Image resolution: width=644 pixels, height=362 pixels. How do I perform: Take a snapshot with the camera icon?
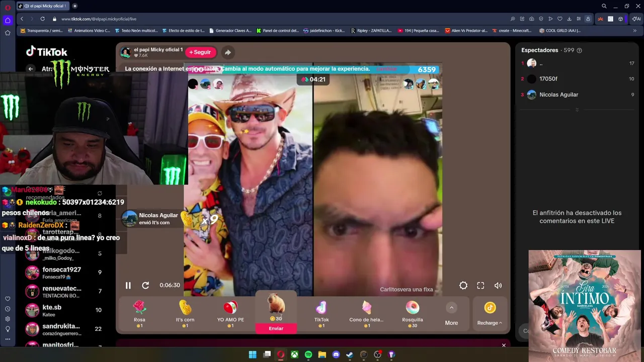click(x=532, y=19)
